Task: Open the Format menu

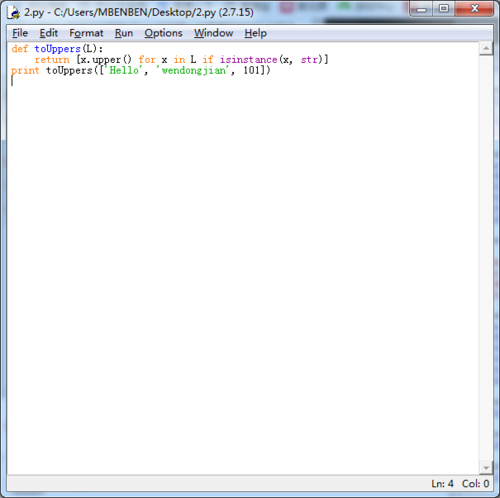Action: (x=86, y=33)
